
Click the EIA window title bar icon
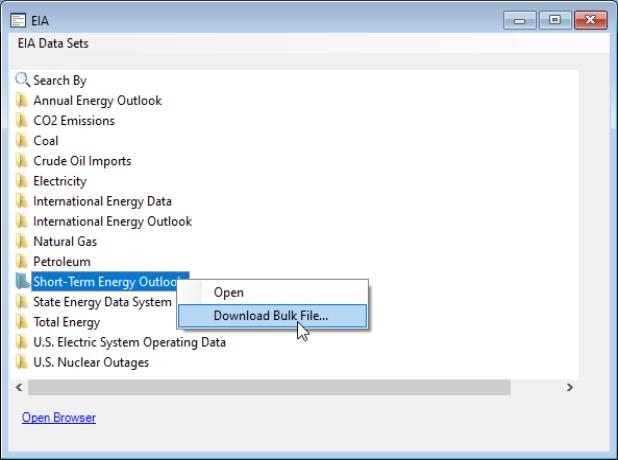[x=17, y=19]
